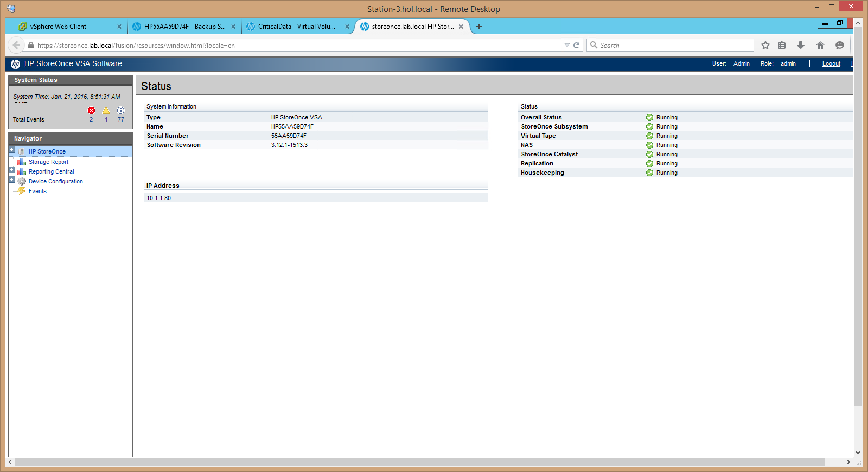The image size is (868, 472).
Task: Click the info events count 77
Action: (x=121, y=119)
